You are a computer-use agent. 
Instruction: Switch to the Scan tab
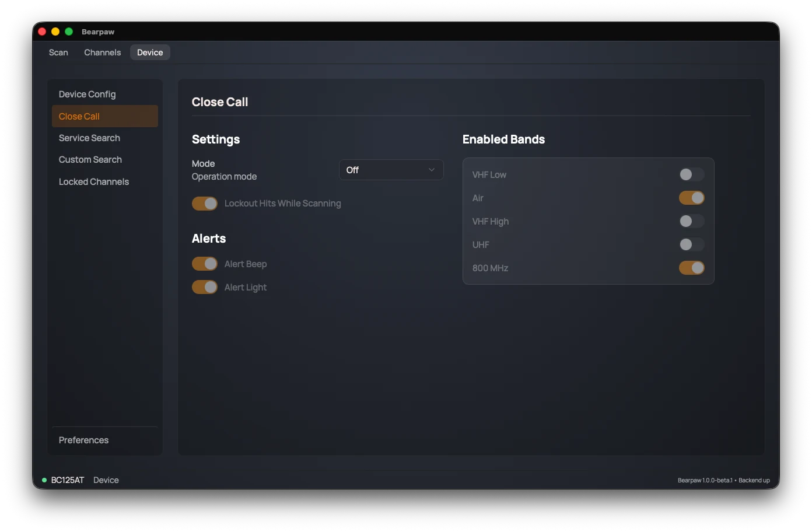click(58, 52)
